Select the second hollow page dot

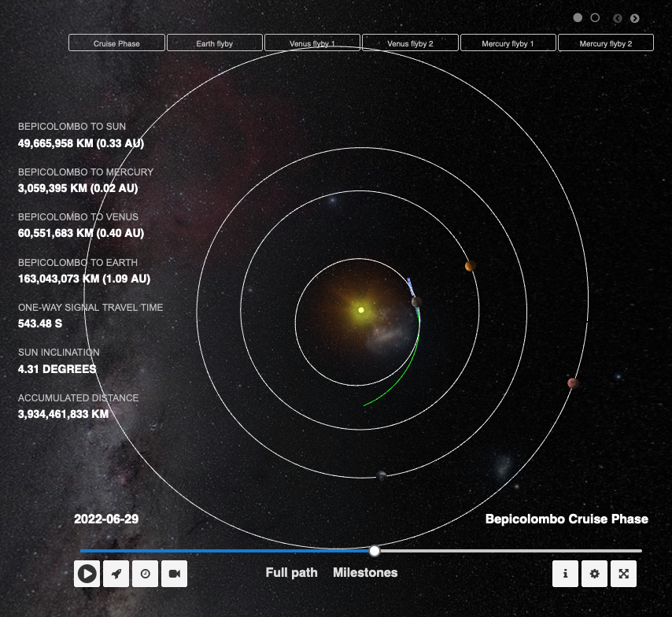tap(595, 17)
